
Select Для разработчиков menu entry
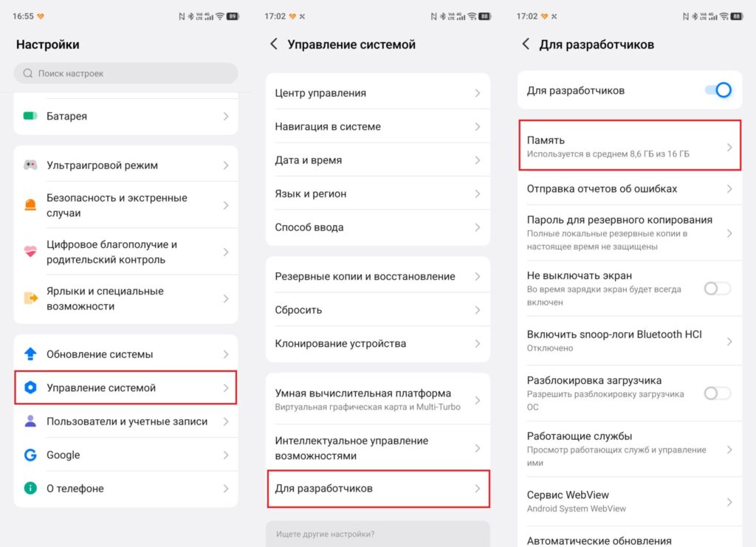379,489
